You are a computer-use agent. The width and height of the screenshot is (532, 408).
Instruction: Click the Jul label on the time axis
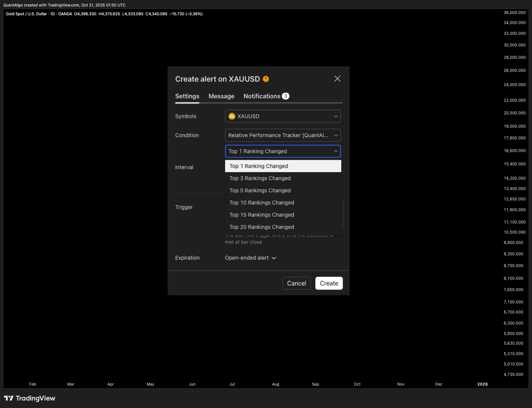[x=232, y=384]
